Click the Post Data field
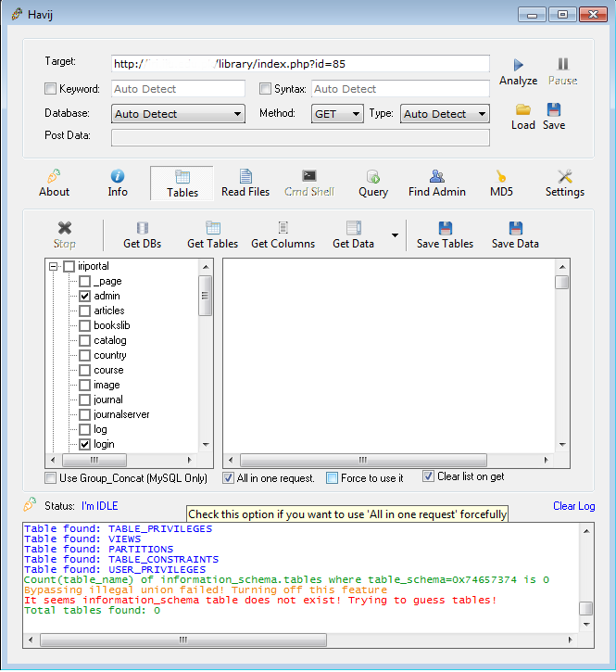The image size is (616, 672). pos(300,137)
